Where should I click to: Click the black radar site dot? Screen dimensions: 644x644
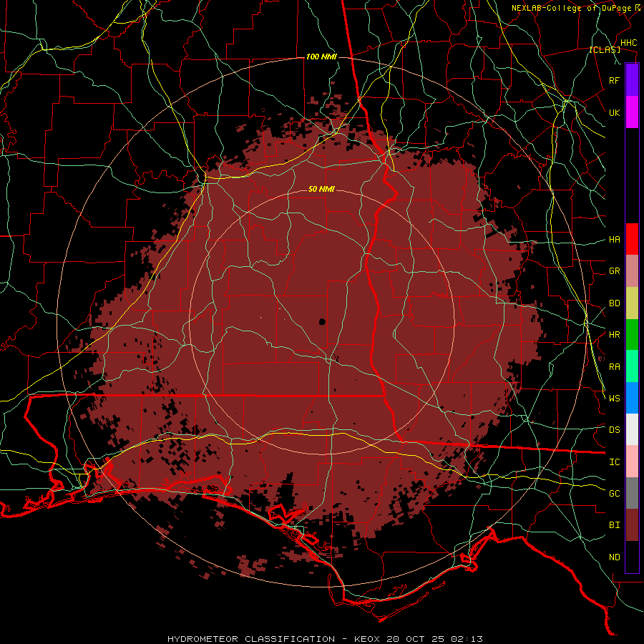point(322,321)
